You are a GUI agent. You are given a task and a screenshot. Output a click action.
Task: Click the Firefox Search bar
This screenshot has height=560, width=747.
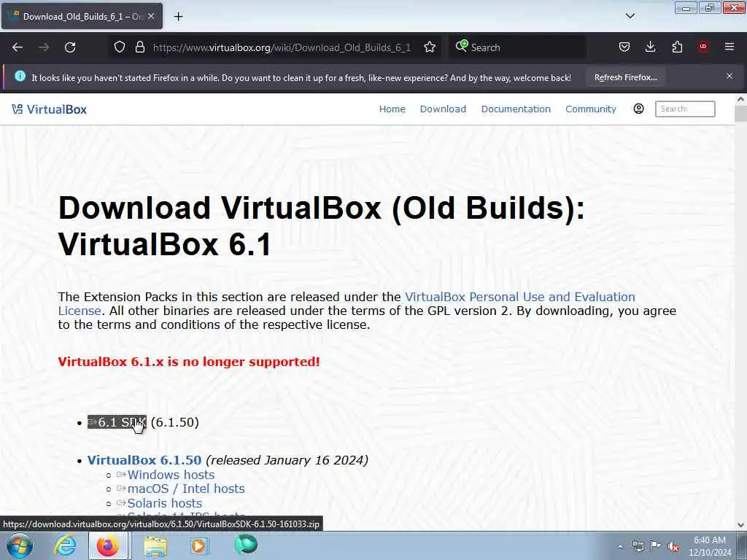(x=517, y=47)
